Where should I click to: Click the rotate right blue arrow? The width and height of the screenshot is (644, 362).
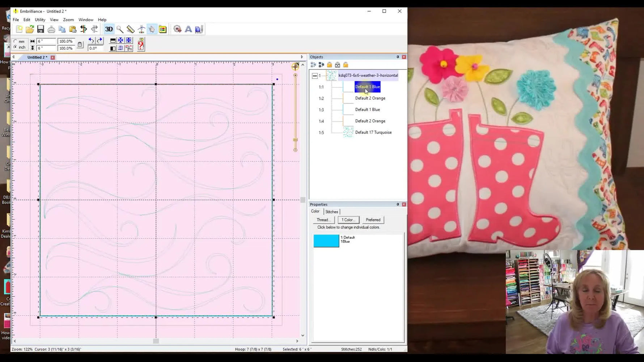(99, 41)
